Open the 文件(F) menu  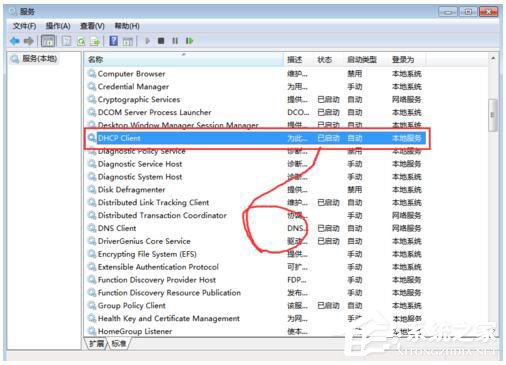[24, 26]
